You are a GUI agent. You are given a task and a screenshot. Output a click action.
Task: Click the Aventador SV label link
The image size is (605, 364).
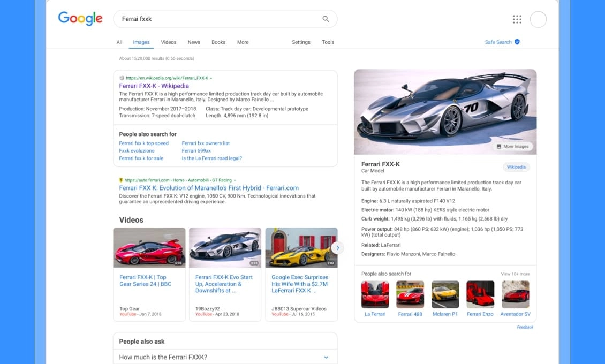pos(516,314)
